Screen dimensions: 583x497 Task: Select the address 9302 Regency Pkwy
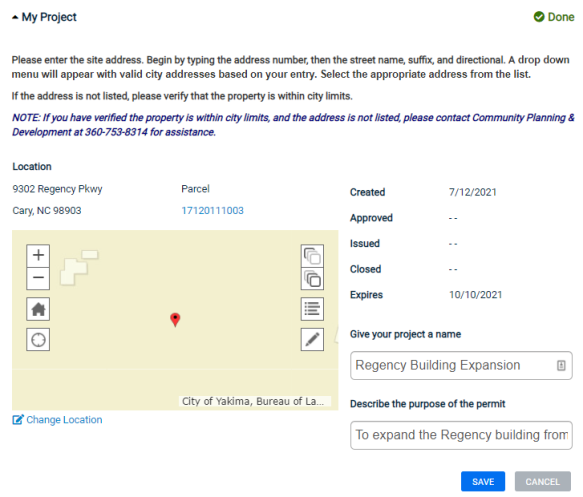pyautogui.click(x=57, y=189)
